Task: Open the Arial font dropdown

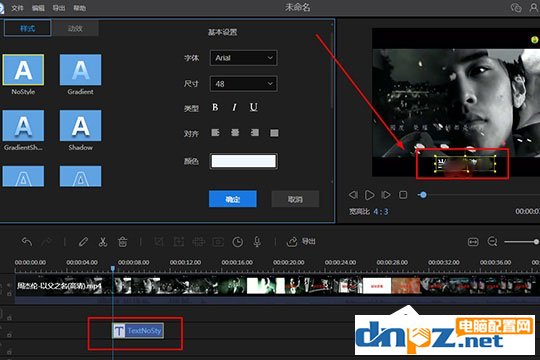Action: (243, 58)
